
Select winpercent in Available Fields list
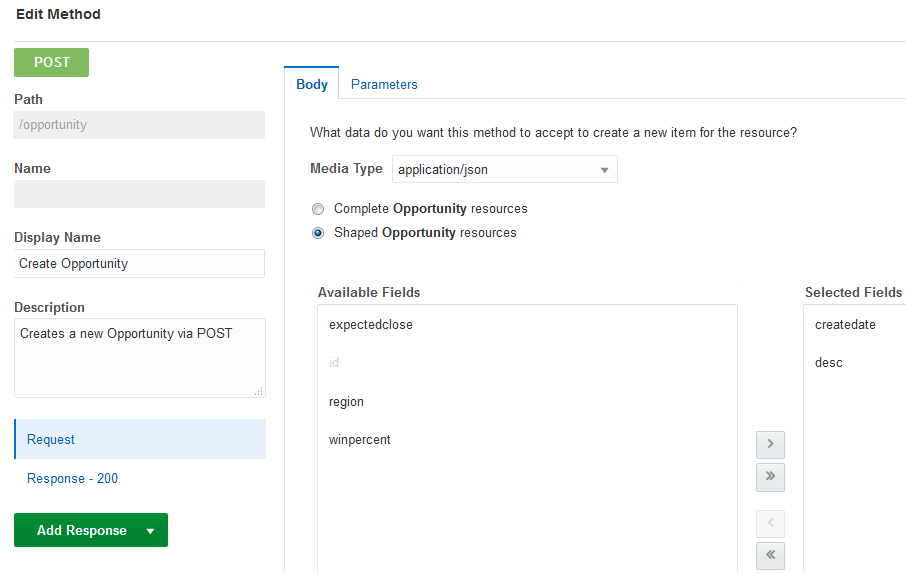pos(360,440)
